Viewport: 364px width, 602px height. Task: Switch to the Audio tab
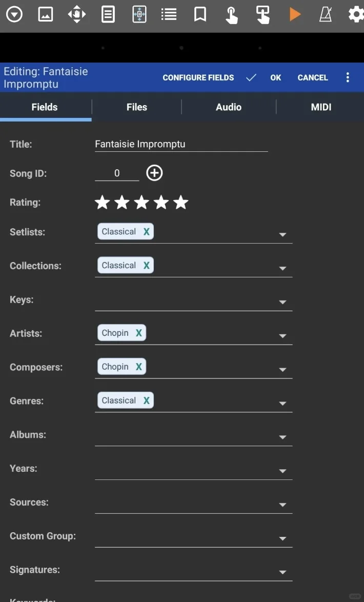coord(229,107)
